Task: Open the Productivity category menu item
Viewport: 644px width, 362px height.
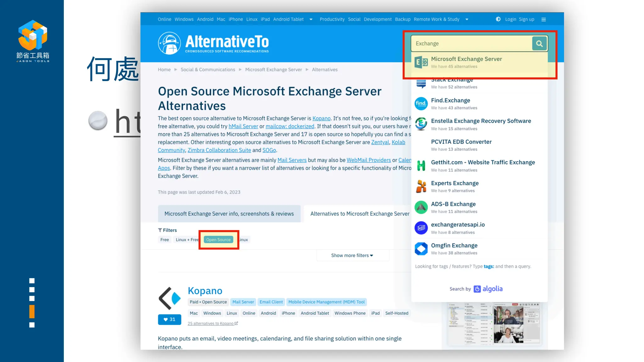Action: [332, 19]
